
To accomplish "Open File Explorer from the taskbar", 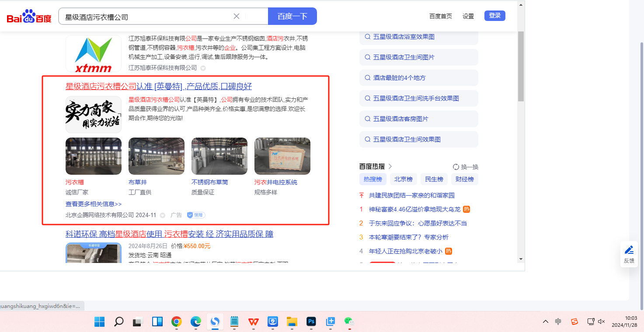I will 292,322.
